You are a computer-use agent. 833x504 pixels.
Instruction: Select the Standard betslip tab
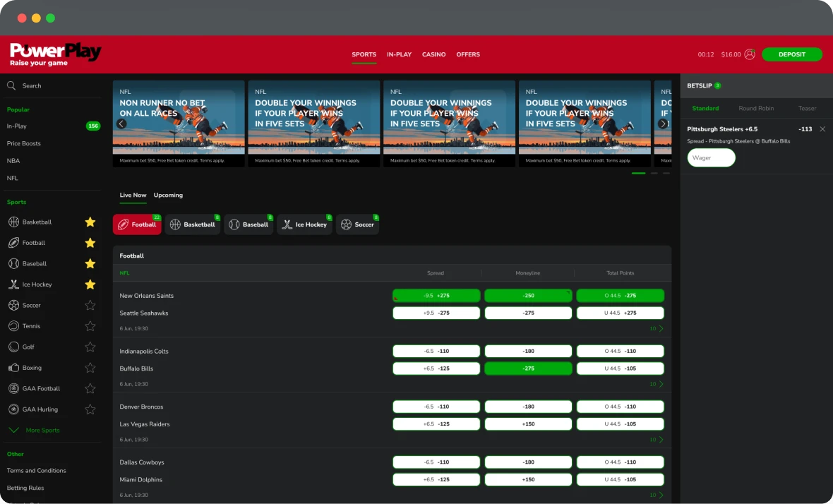(705, 108)
